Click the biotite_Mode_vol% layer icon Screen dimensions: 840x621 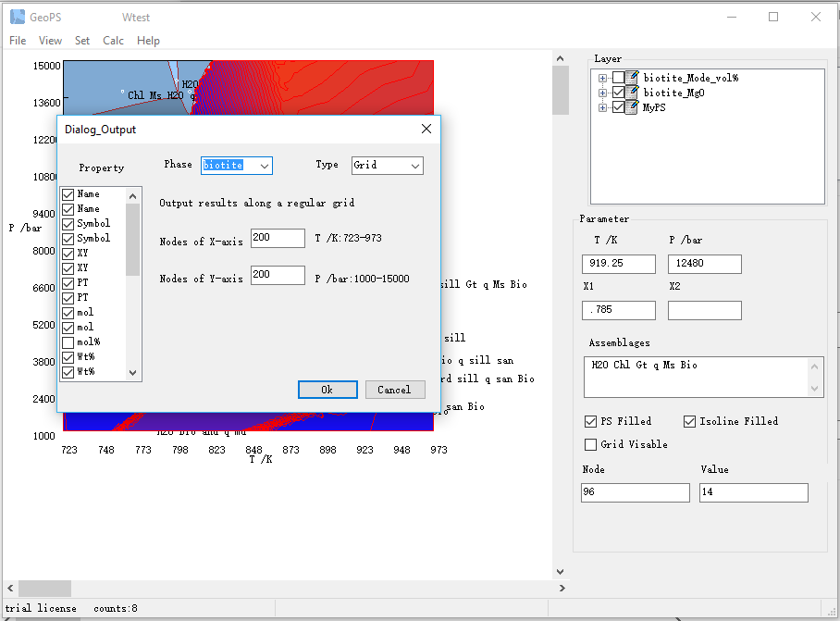pos(633,78)
